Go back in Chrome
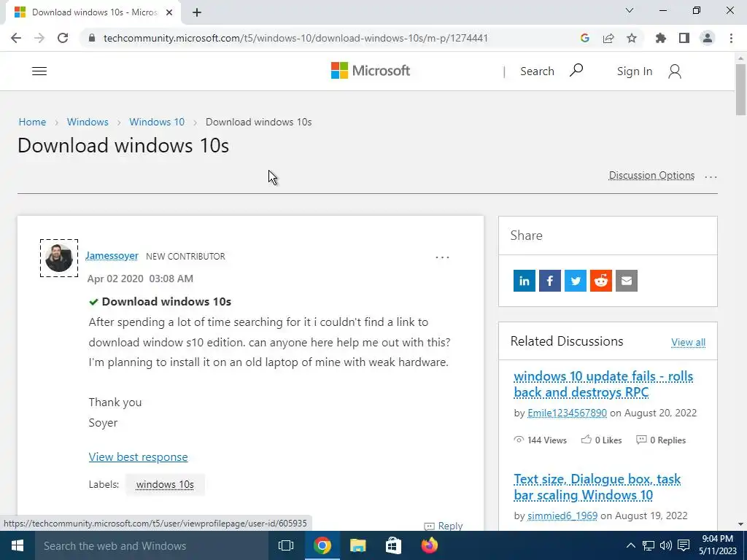 (16, 38)
